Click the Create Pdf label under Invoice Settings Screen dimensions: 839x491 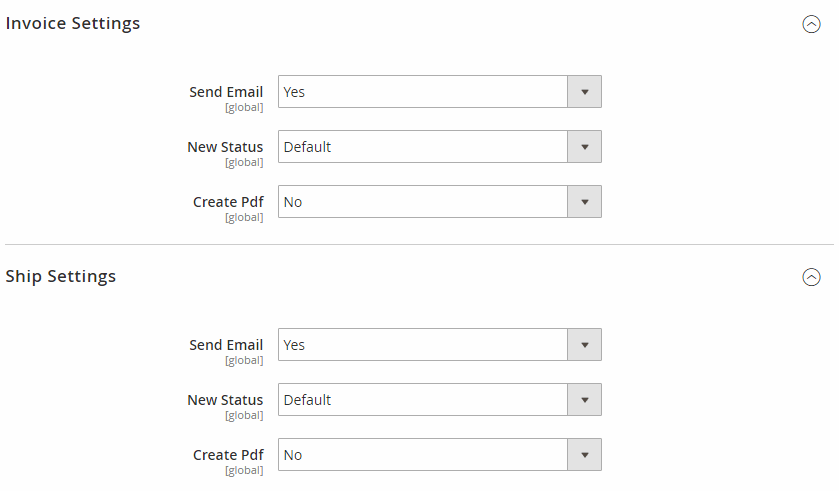228,202
